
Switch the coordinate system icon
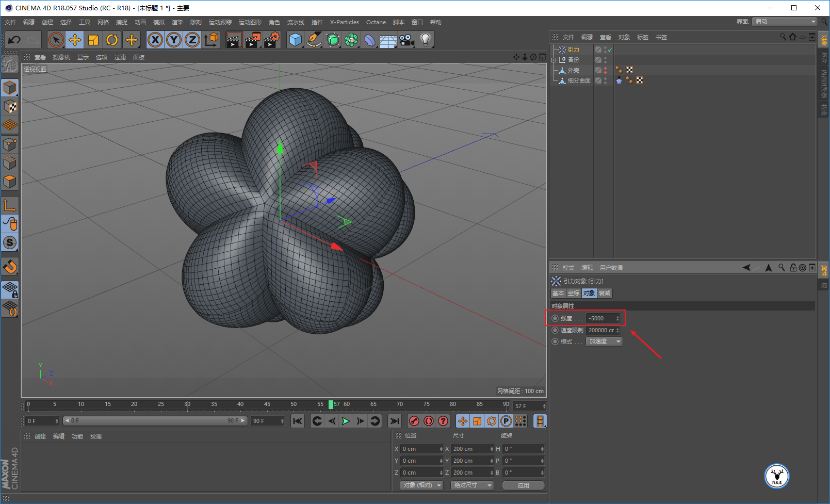211,40
